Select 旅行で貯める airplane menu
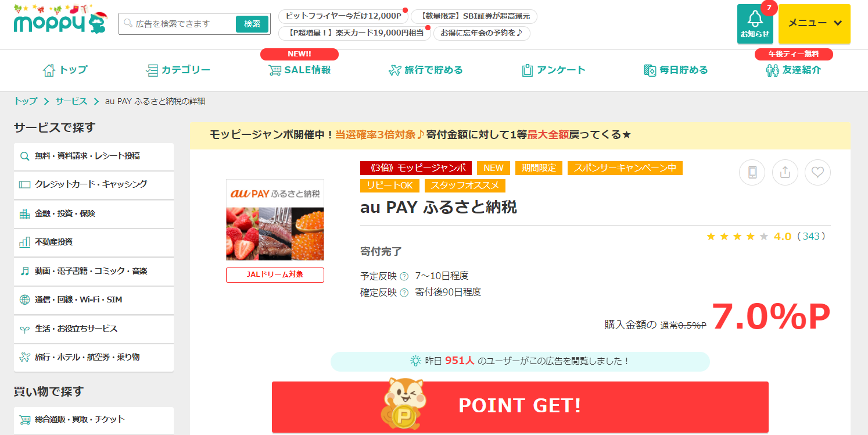The image size is (868, 435). tap(425, 70)
